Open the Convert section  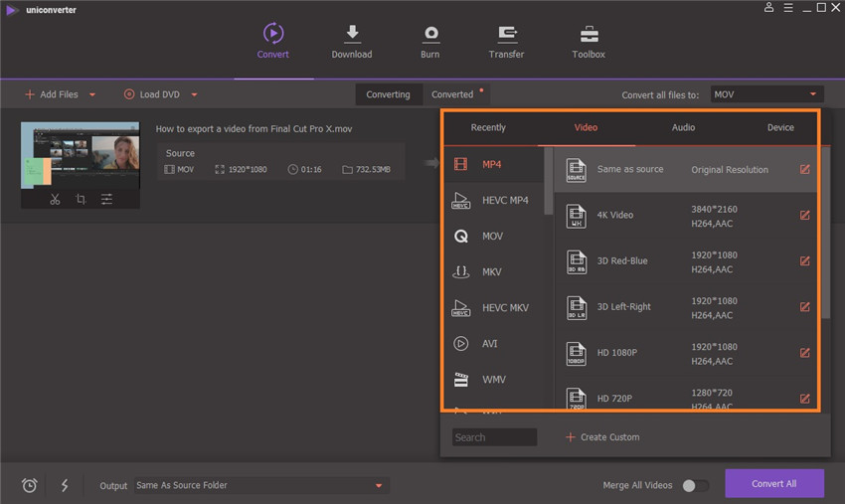[x=272, y=41]
